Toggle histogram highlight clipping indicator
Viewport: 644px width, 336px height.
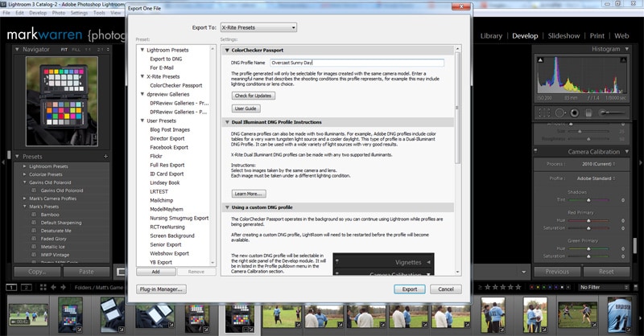623,60
